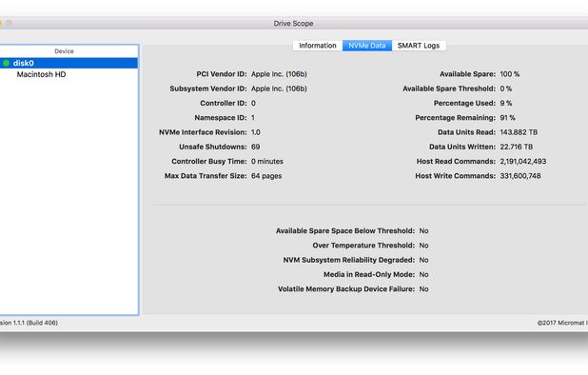588x375 pixels.
Task: Click the Percentage Used value 9 %
Action: click(506, 103)
